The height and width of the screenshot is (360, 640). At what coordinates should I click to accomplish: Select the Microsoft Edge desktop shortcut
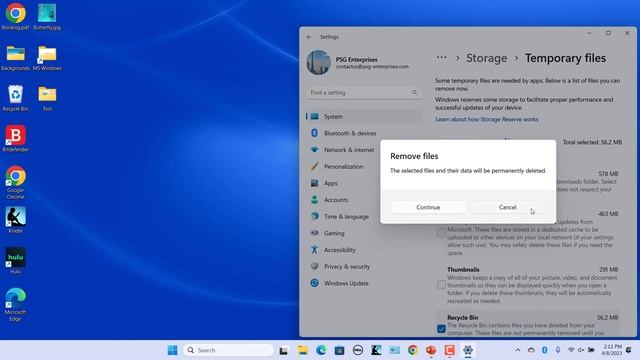(x=16, y=305)
